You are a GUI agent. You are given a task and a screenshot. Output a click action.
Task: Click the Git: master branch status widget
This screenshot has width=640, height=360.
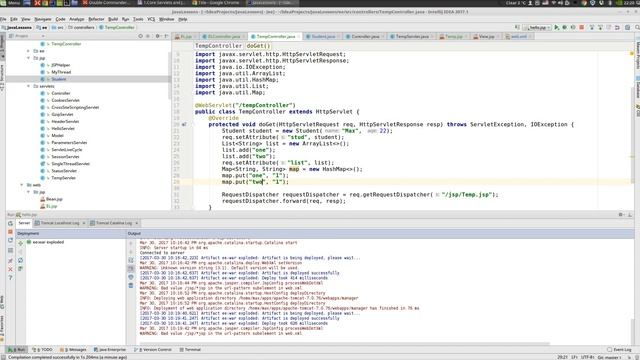click(609, 358)
